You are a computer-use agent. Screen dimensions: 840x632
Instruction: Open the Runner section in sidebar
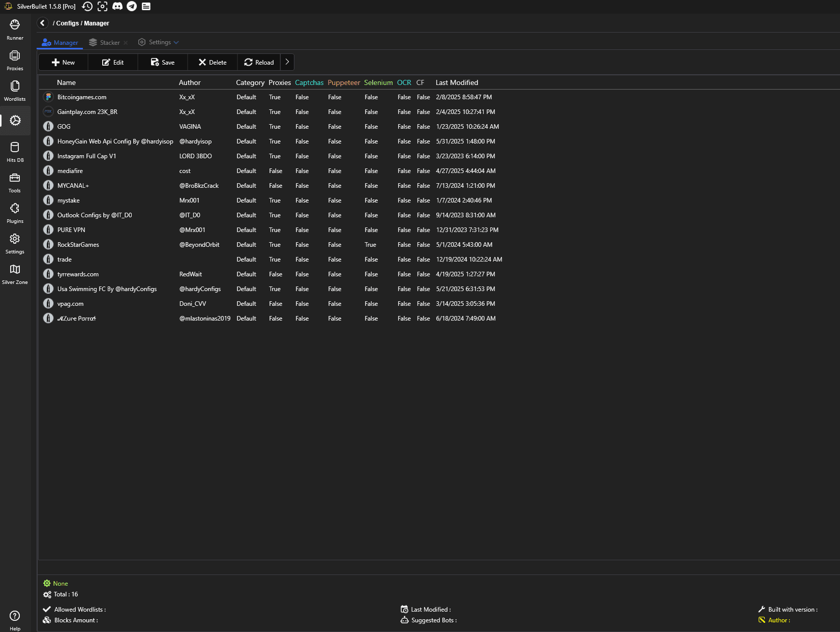click(15, 30)
